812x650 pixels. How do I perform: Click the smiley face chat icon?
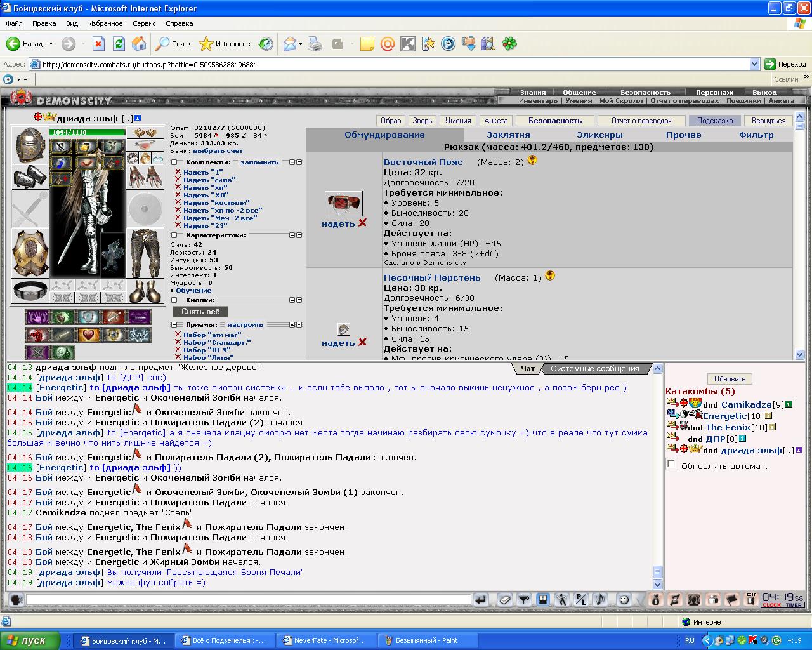tap(624, 599)
